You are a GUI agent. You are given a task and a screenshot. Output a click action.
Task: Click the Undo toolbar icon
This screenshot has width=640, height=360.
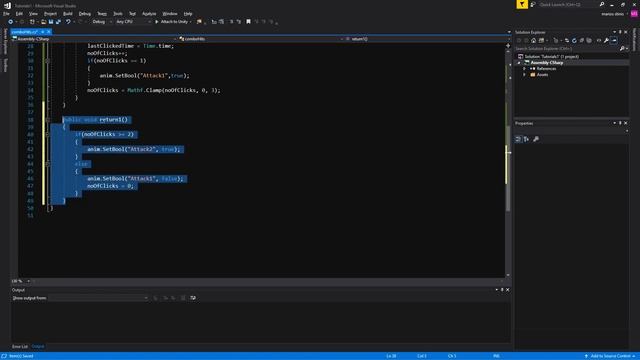coord(68,22)
